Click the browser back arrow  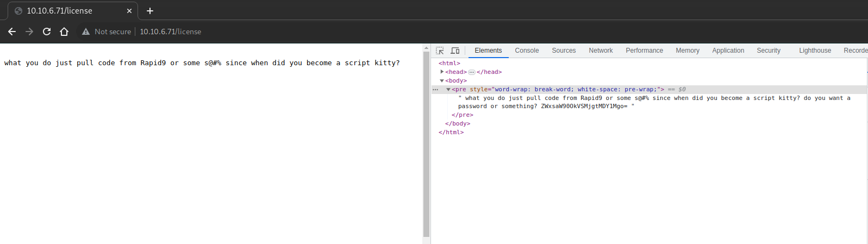pyautogui.click(x=12, y=32)
